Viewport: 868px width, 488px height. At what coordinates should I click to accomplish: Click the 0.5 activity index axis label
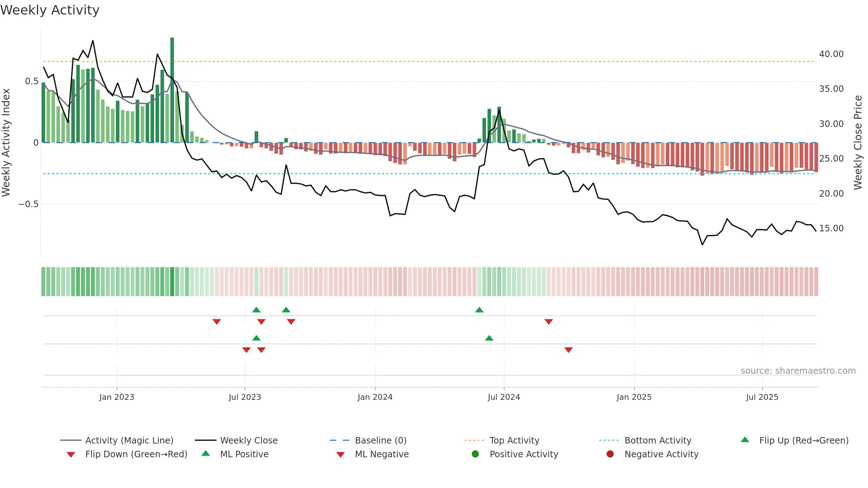point(31,81)
